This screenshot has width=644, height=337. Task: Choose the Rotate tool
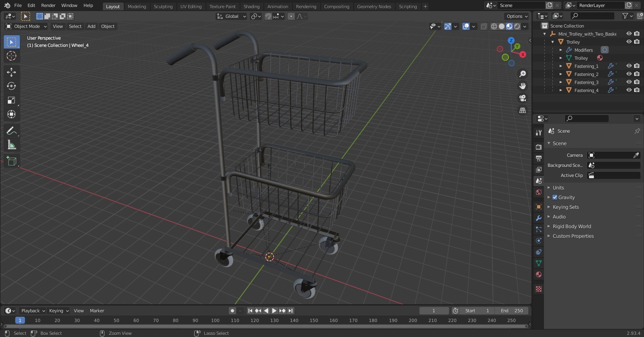pos(11,86)
